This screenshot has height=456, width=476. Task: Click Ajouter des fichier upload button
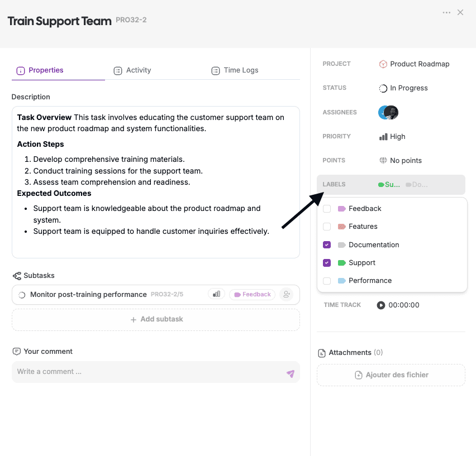[x=391, y=375]
